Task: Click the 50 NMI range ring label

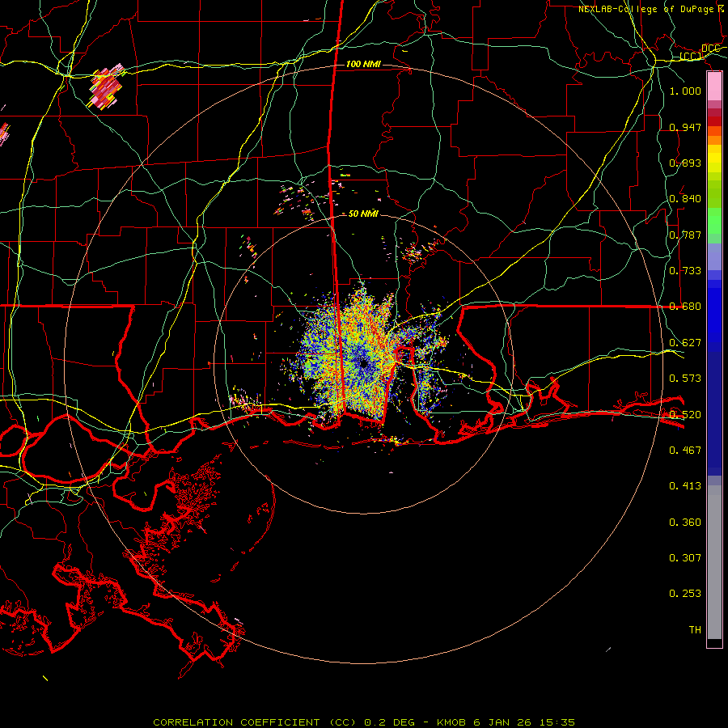Action: click(363, 214)
